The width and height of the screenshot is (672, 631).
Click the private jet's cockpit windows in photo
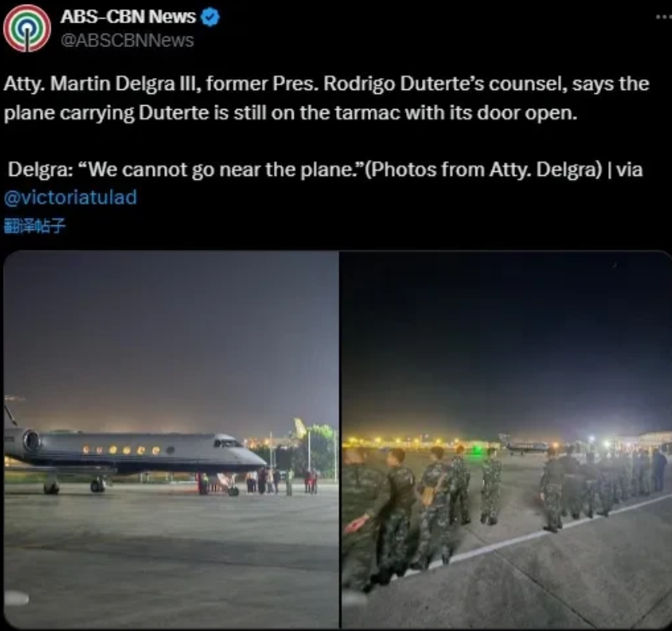[227, 442]
